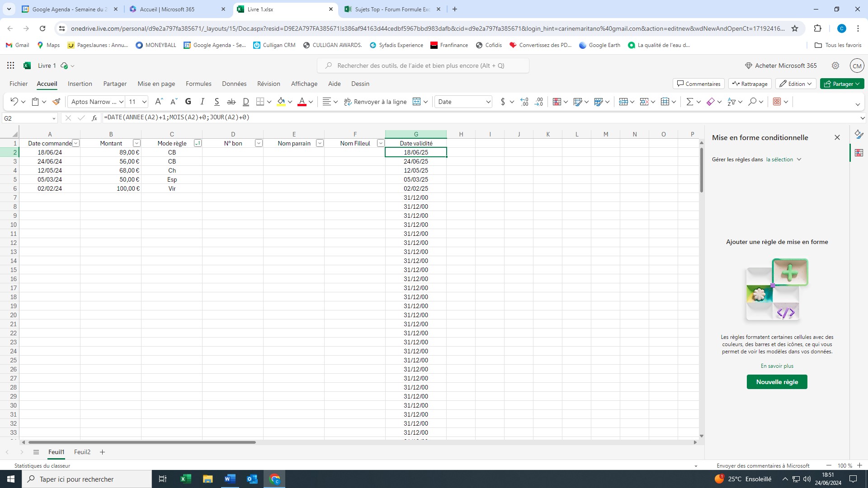The image size is (868, 488).
Task: Click Acheter Microsoft 365
Action: coord(781,66)
